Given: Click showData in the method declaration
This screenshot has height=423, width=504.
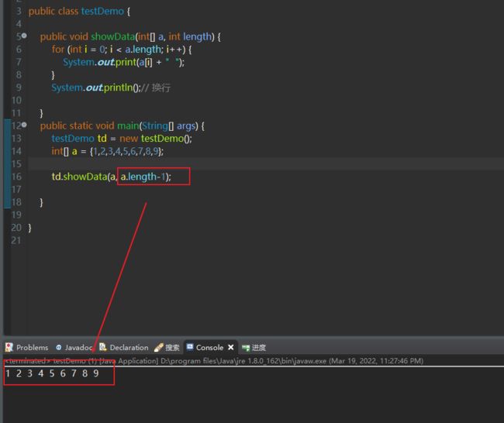Looking at the screenshot, I should [112, 36].
